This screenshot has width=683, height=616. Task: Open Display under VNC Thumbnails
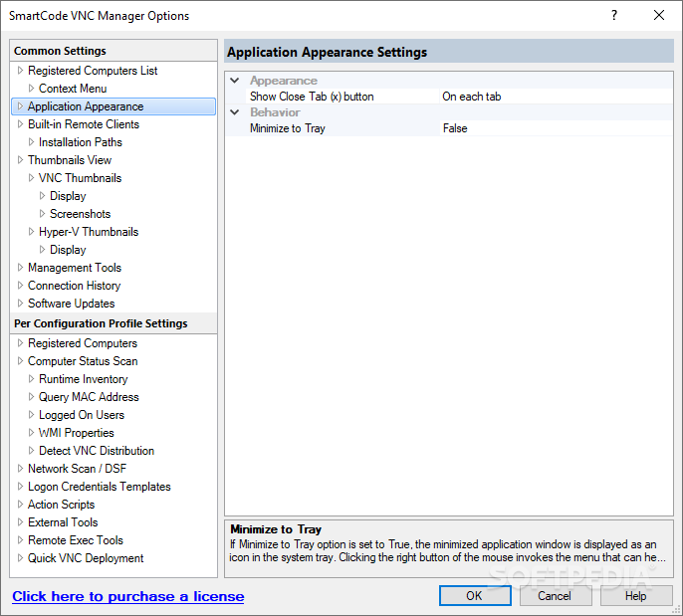tap(68, 196)
